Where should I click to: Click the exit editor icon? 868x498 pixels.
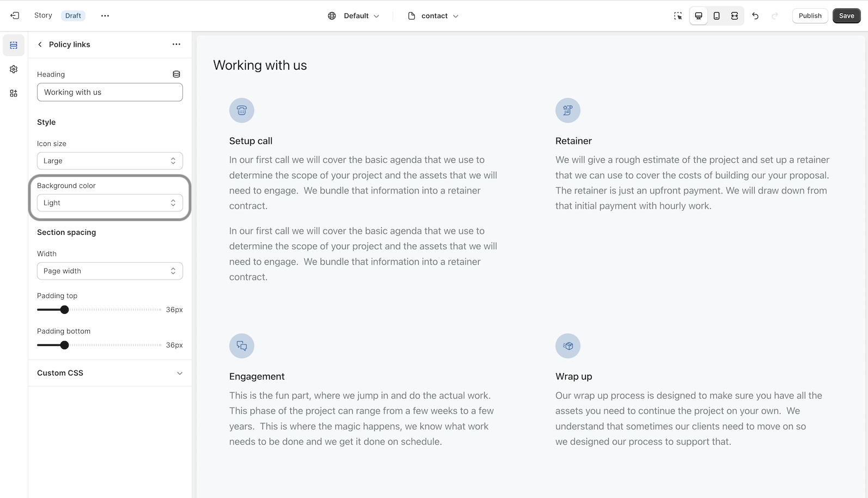point(15,16)
